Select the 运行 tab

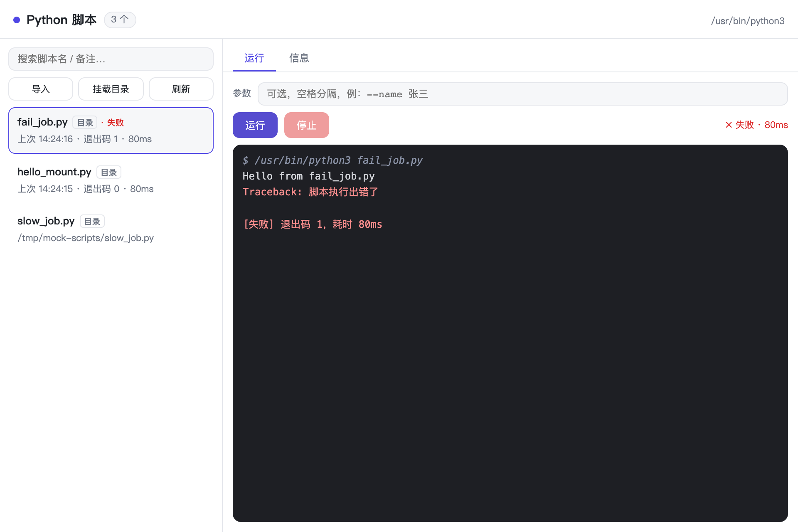tap(254, 58)
